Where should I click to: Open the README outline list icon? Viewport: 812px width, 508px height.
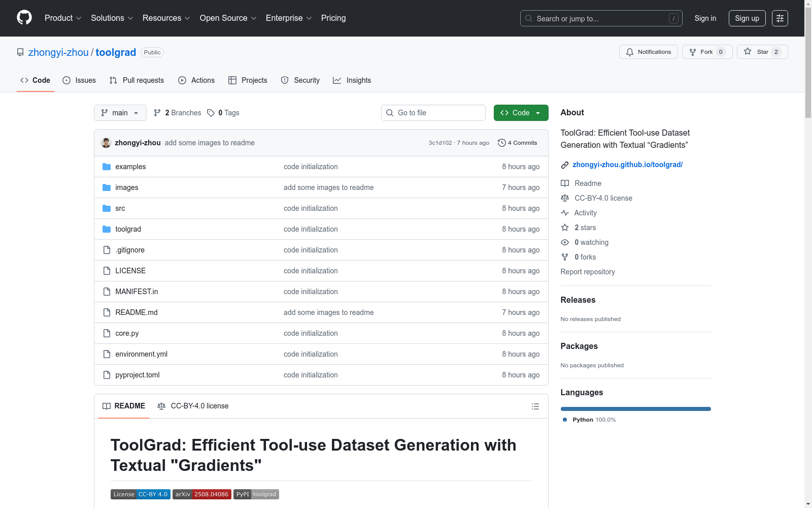coord(535,406)
